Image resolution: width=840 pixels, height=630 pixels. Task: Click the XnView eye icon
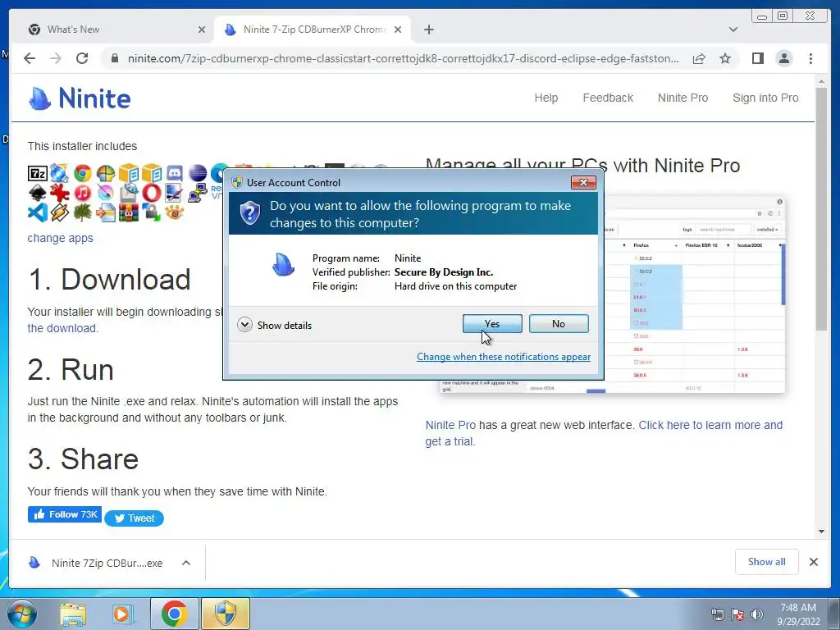click(175, 212)
